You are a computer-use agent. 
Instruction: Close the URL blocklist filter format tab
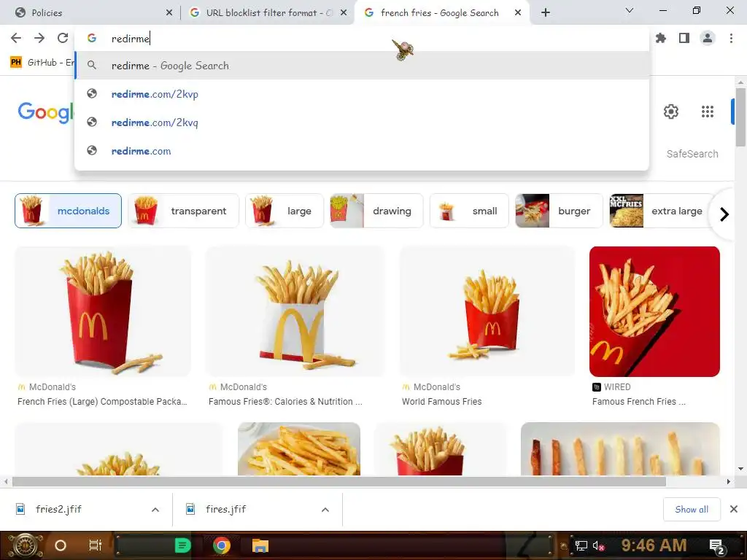(x=344, y=13)
